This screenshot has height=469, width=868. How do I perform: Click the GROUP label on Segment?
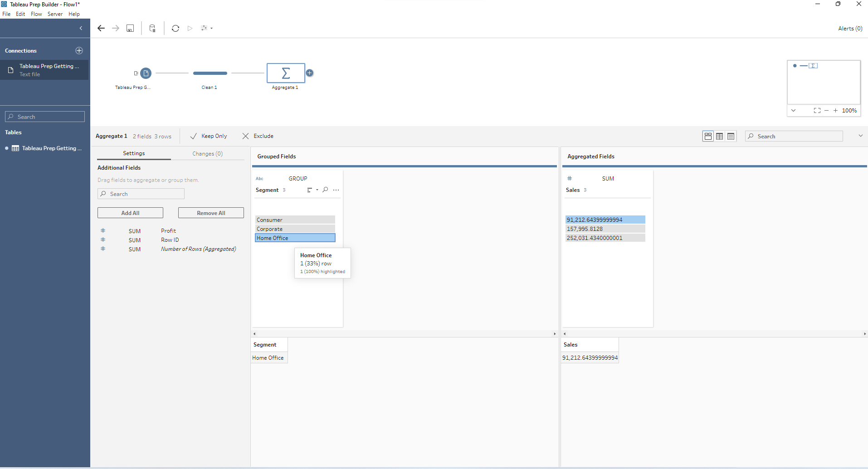click(x=298, y=178)
